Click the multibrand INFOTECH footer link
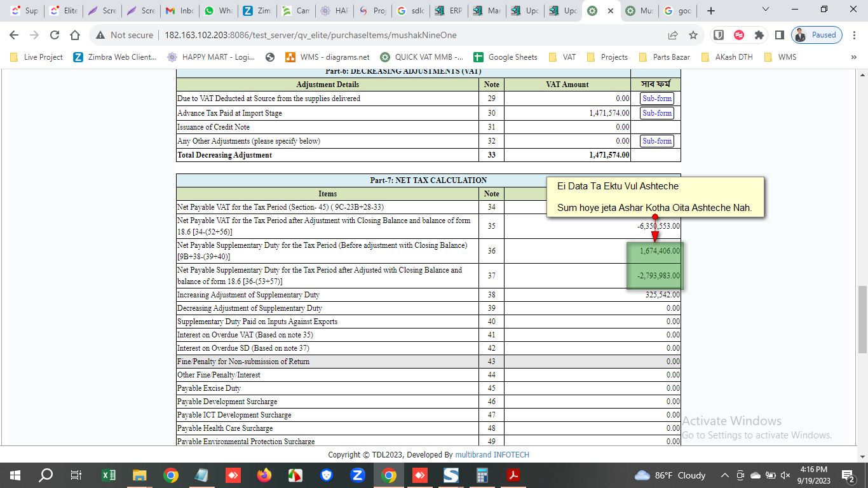Viewport: 868px width, 488px height. [x=492, y=455]
